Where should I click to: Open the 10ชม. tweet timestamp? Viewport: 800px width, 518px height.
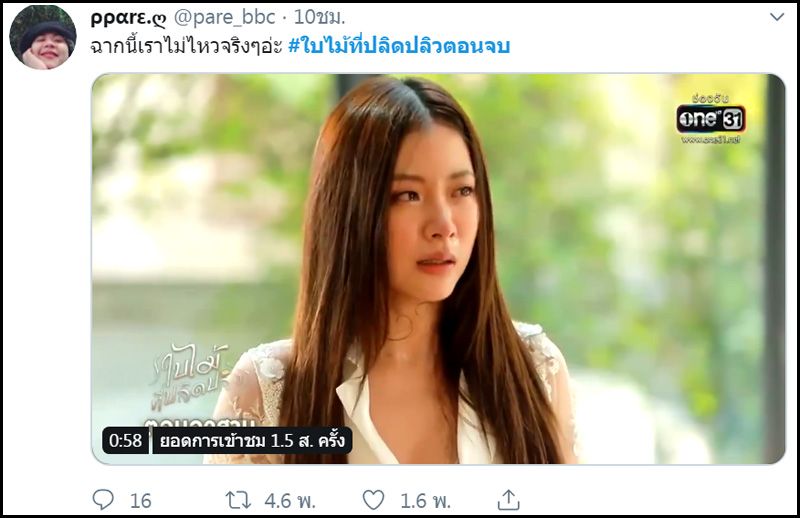point(319,17)
